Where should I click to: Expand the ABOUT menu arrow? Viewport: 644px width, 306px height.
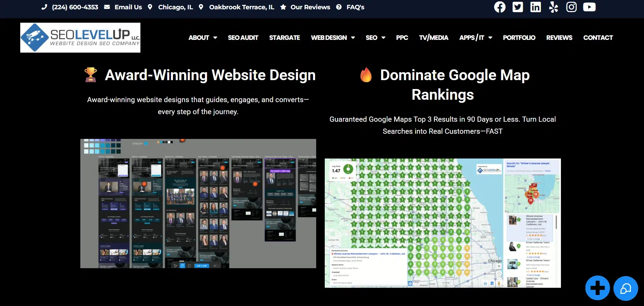click(x=215, y=38)
